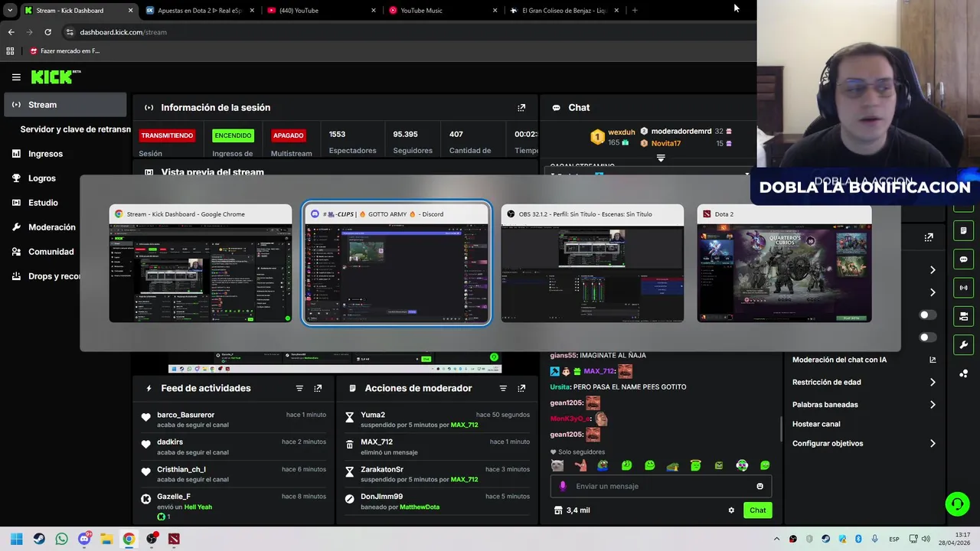The image size is (980, 551).
Task: Click the chat bubble icon in right sidebar
Action: (x=963, y=259)
